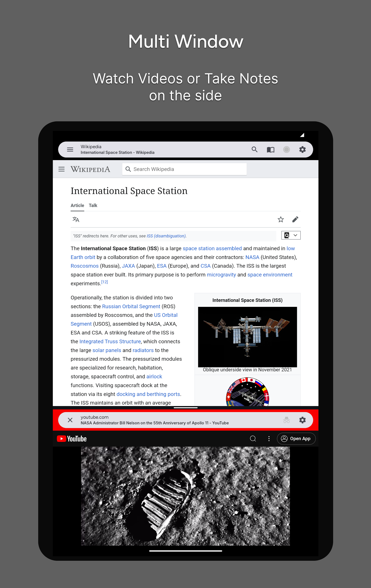Open the language translation icon

click(x=76, y=219)
